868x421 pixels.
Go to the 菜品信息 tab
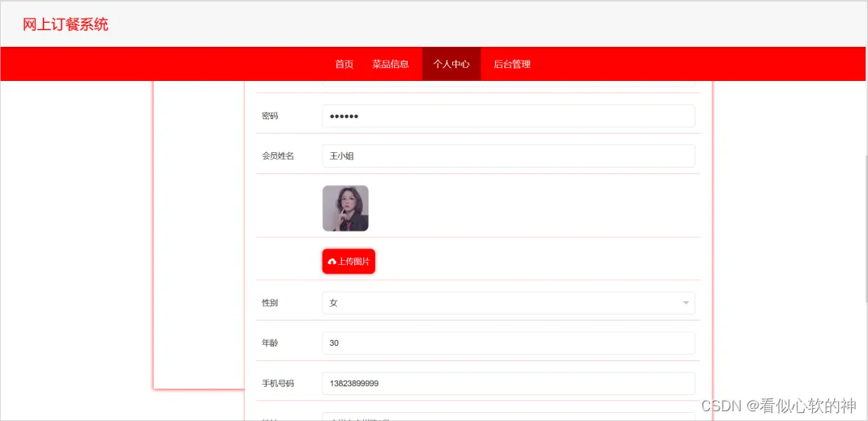(x=391, y=64)
